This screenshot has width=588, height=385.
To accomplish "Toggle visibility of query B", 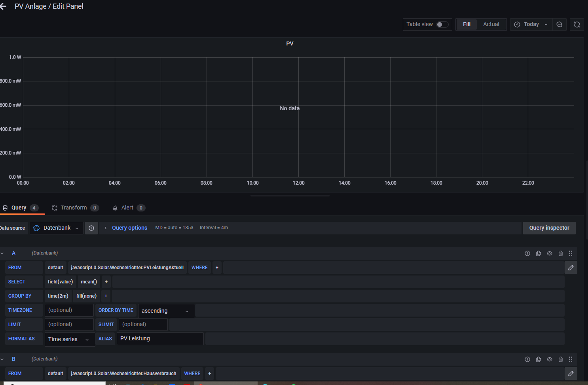I will 550,359.
